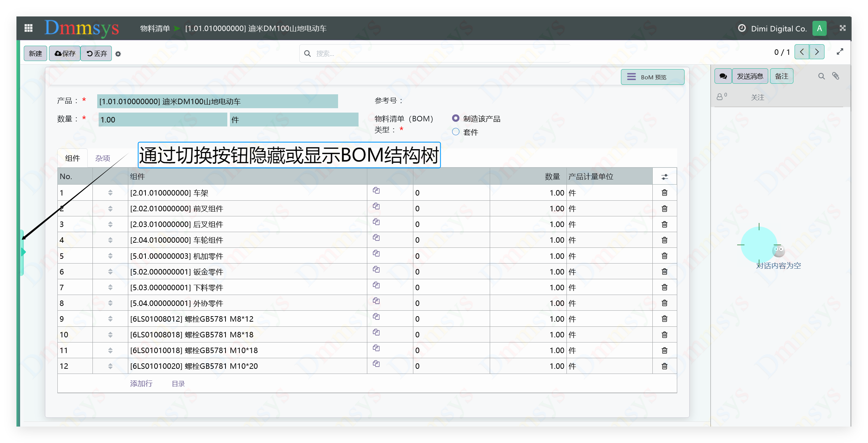This screenshot has width=868, height=443.
Task: Click the followers person icon
Action: [x=720, y=97]
